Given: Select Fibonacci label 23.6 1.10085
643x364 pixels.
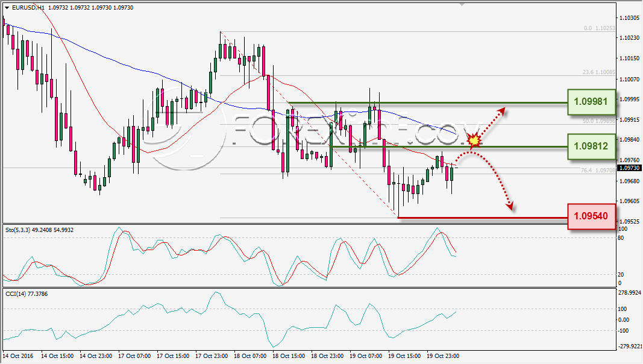Looking at the screenshot, I should pyautogui.click(x=599, y=72).
